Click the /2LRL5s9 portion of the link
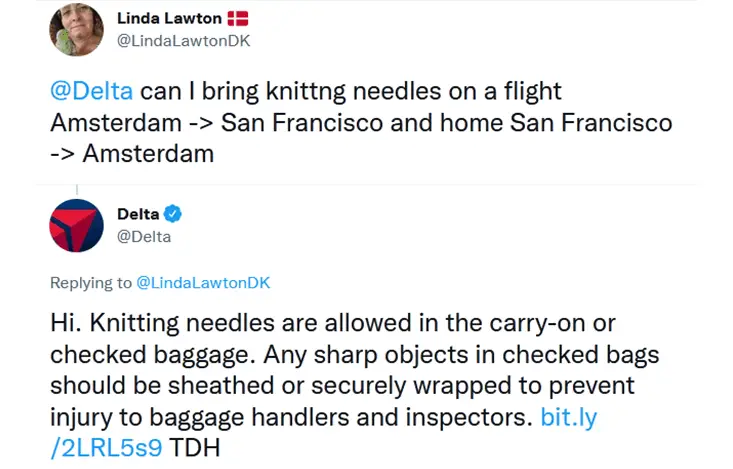The width and height of the screenshot is (733, 469). coord(107,448)
